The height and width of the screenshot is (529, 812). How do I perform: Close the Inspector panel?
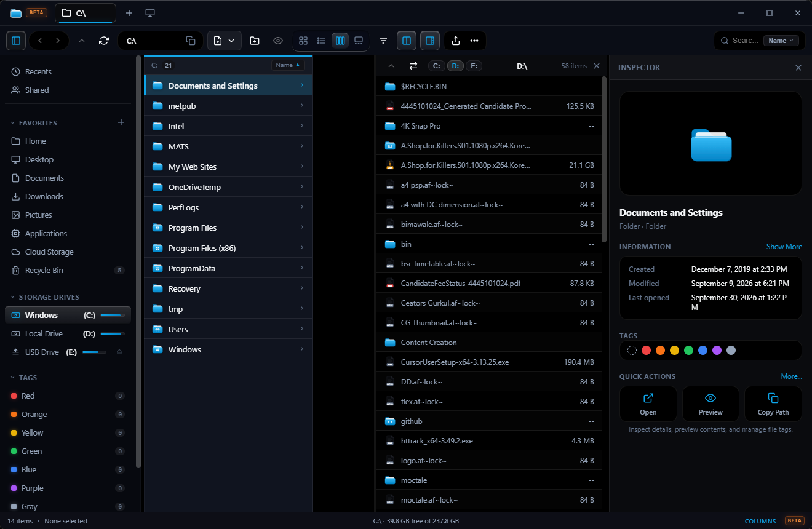(x=798, y=68)
